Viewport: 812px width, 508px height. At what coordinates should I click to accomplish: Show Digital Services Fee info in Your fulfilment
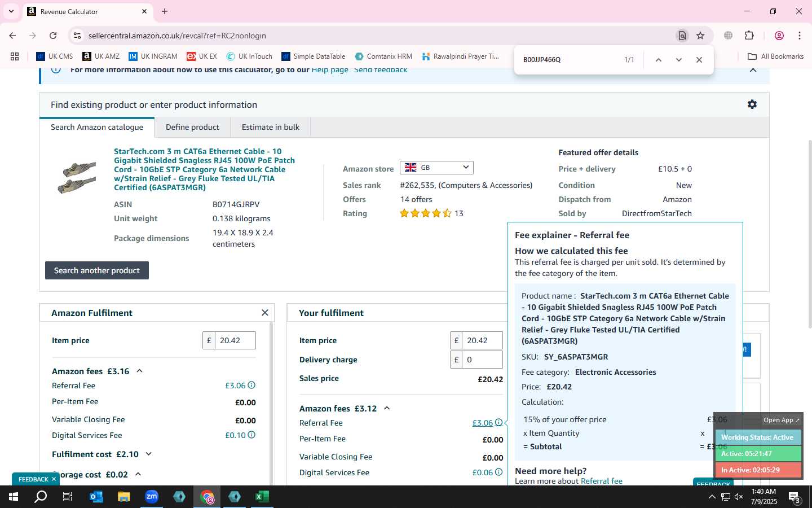498,472
